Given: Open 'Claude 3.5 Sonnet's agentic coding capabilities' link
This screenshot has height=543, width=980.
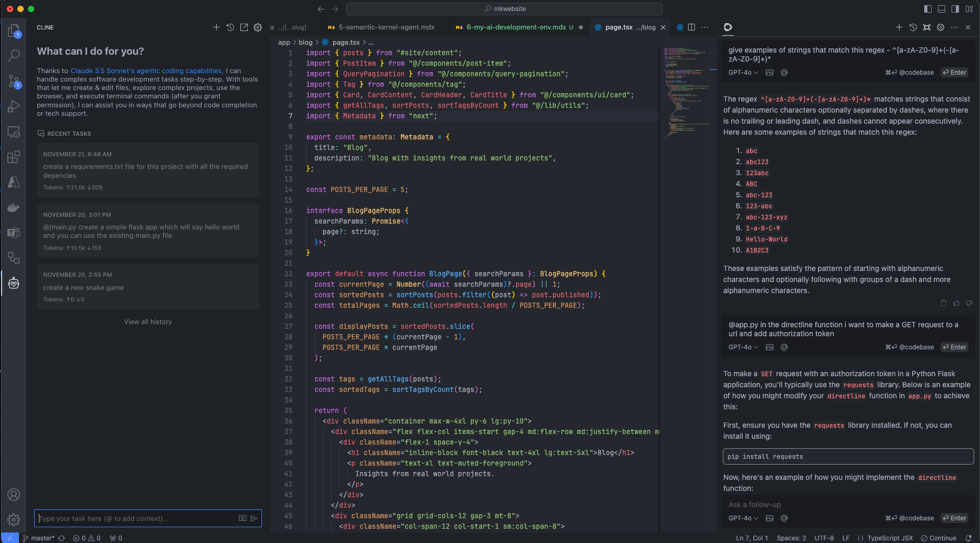Looking at the screenshot, I should [x=146, y=71].
